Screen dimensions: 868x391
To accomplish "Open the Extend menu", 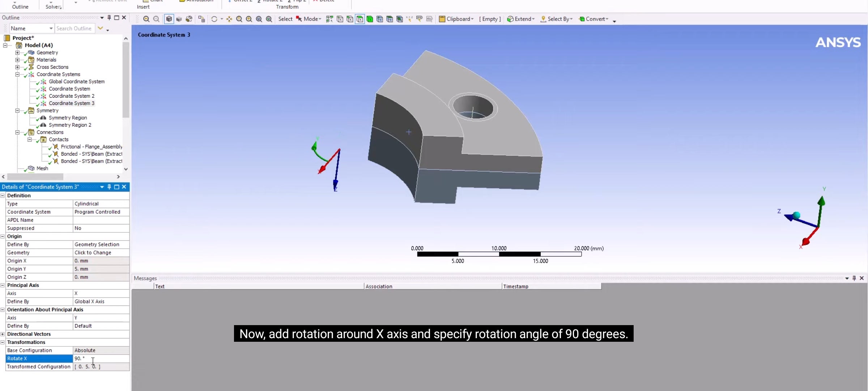I will pos(521,19).
